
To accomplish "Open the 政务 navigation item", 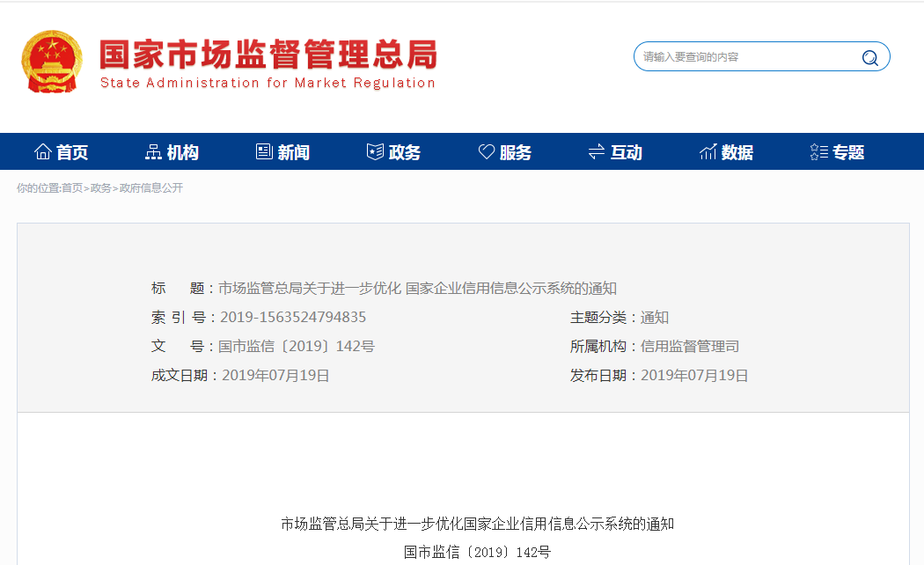I will coord(393,152).
